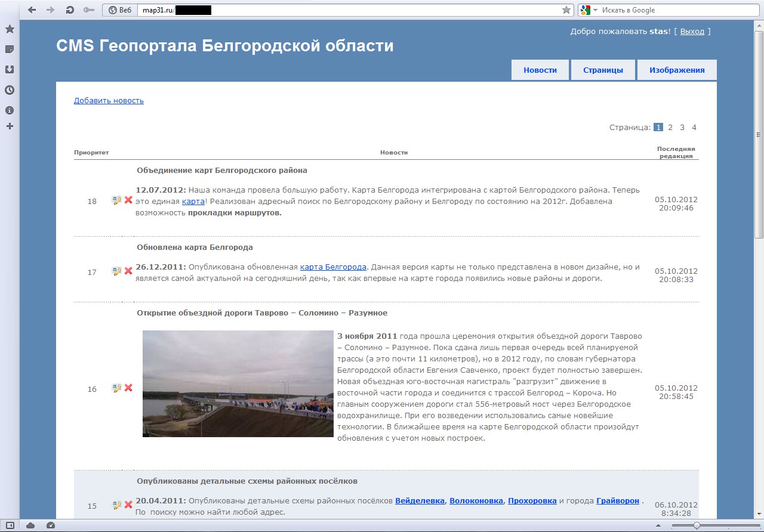The image size is (764, 532).
Task: Edit the news item with priority 15
Action: pos(117,505)
